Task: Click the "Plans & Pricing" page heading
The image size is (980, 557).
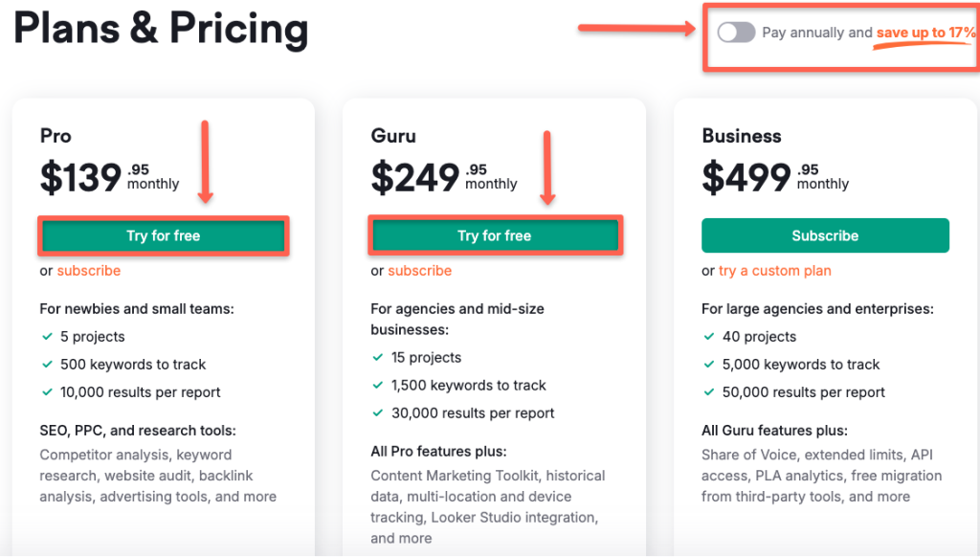Action: (161, 29)
